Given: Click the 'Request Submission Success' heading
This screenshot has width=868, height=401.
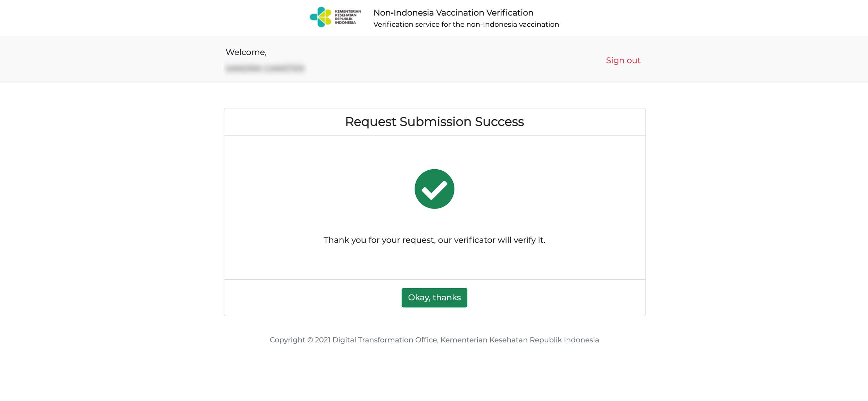Looking at the screenshot, I should tap(434, 122).
